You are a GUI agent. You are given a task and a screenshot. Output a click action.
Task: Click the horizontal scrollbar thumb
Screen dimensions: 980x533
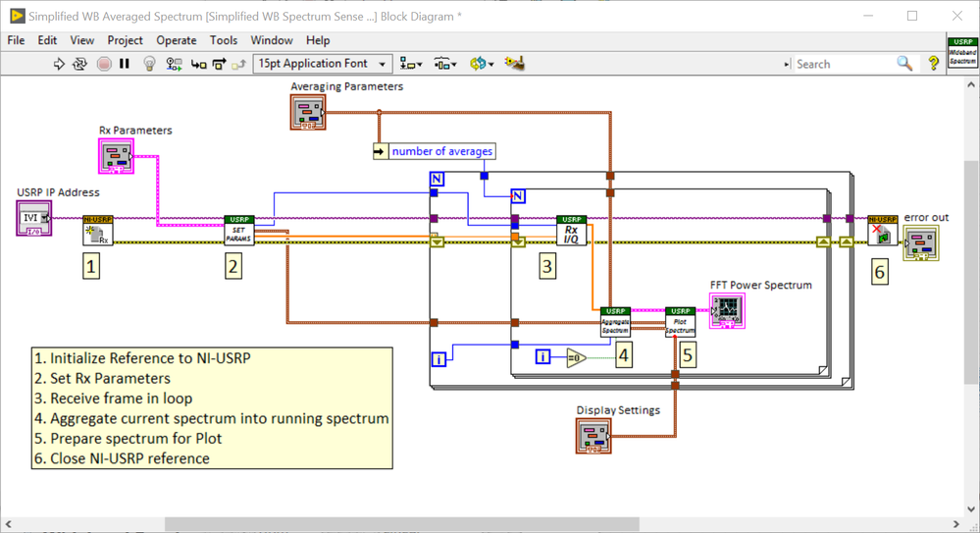click(x=402, y=523)
